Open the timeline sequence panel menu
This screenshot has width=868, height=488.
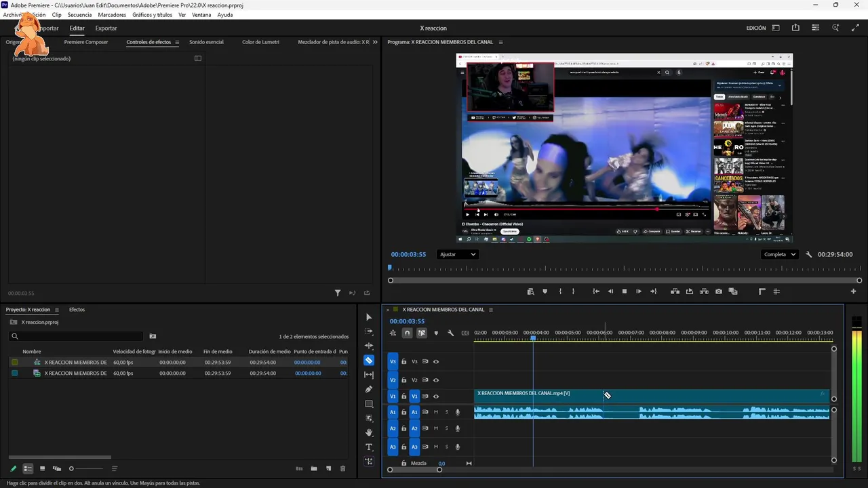point(490,310)
